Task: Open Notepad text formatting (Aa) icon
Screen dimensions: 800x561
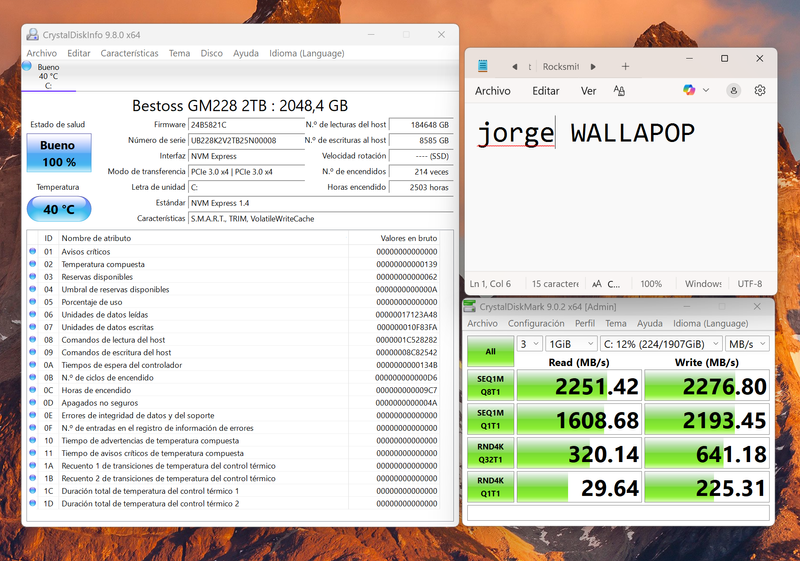Action: (x=619, y=91)
